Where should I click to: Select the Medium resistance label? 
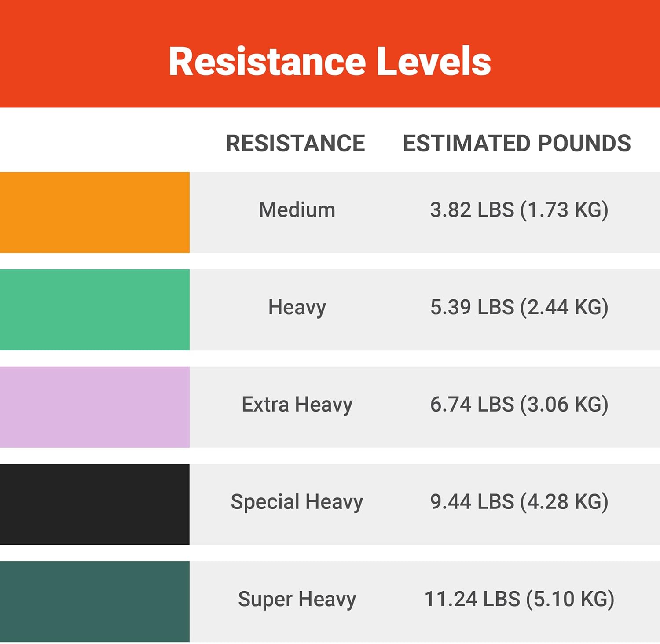(x=297, y=210)
